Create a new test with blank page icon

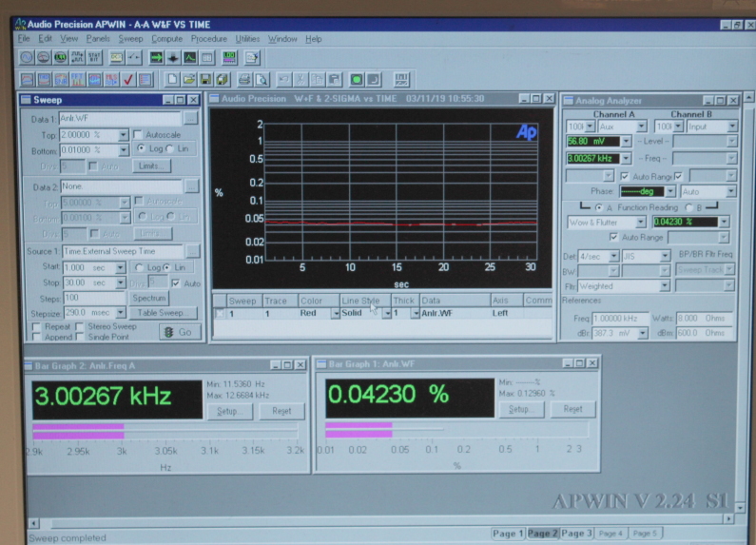pos(171,79)
